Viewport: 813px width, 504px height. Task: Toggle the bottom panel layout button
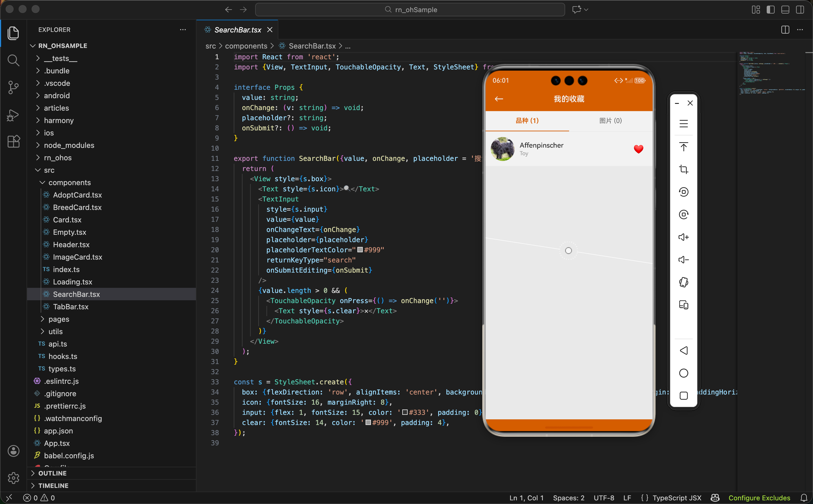tap(785, 10)
